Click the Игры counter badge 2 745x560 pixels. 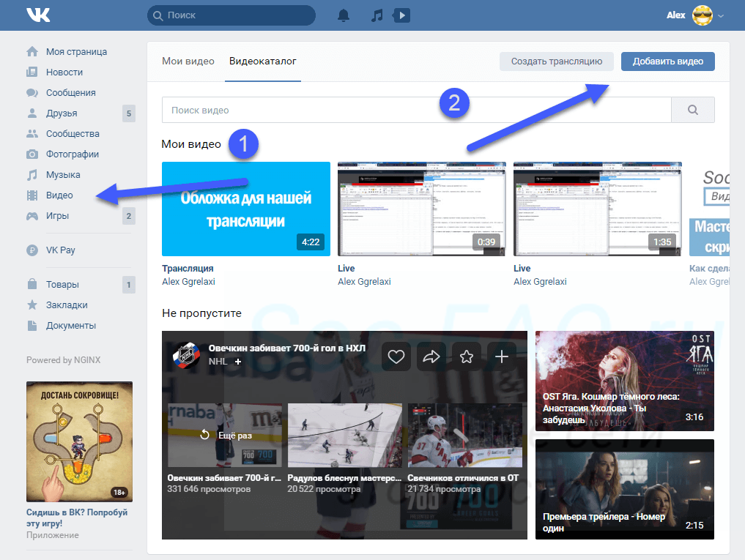[129, 216]
